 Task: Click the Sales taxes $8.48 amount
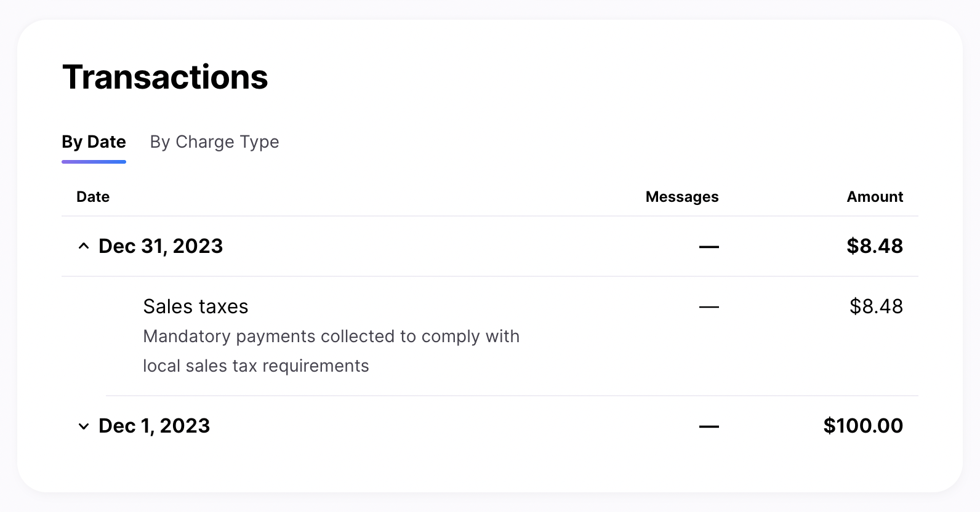click(x=876, y=306)
